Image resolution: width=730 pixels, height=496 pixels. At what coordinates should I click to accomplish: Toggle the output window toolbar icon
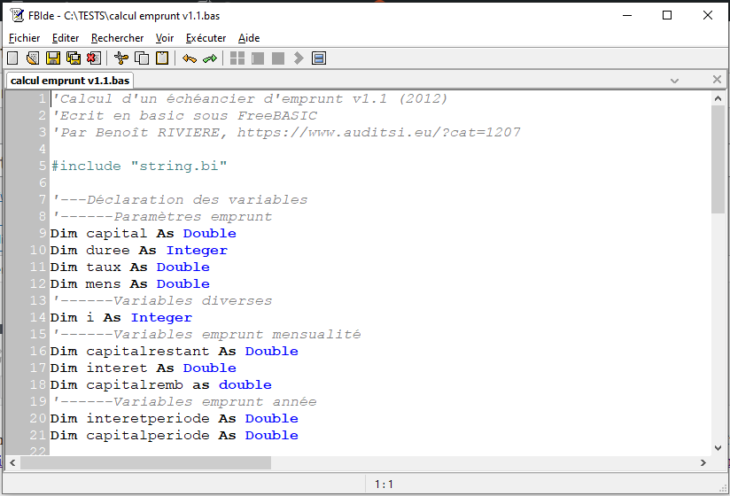pos(319,59)
